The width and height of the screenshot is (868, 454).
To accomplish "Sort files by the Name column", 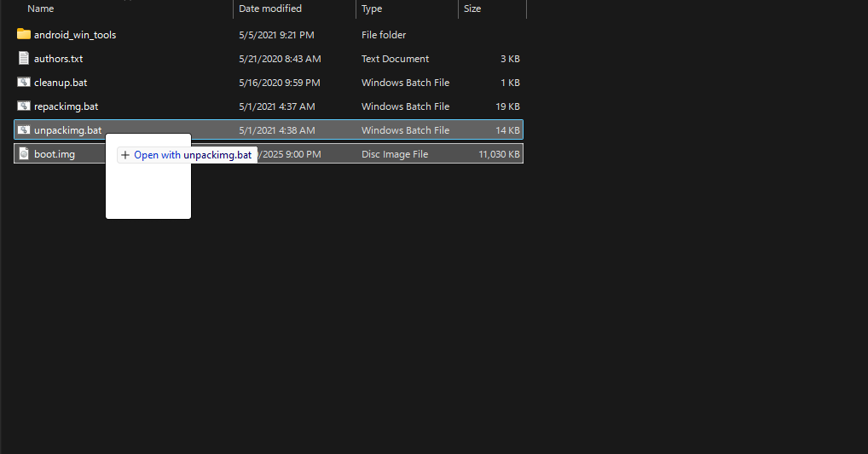I will point(40,9).
